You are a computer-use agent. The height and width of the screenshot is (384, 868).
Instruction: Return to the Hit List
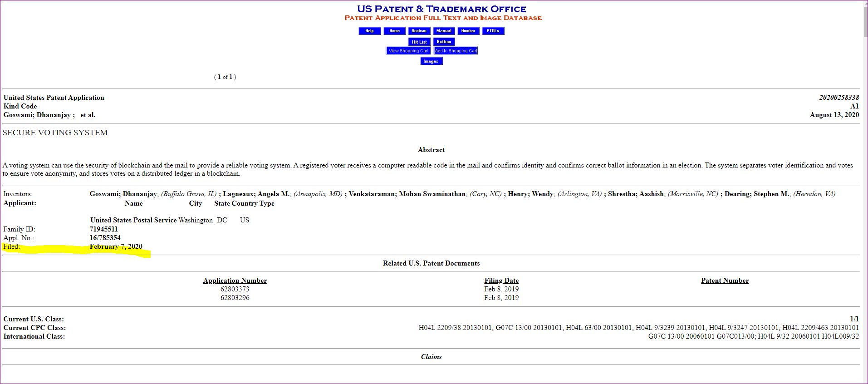click(419, 42)
